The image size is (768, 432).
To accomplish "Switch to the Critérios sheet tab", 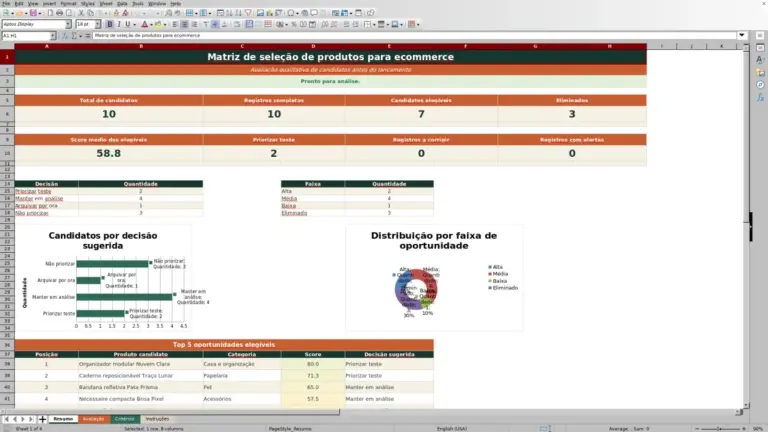I will (x=124, y=419).
